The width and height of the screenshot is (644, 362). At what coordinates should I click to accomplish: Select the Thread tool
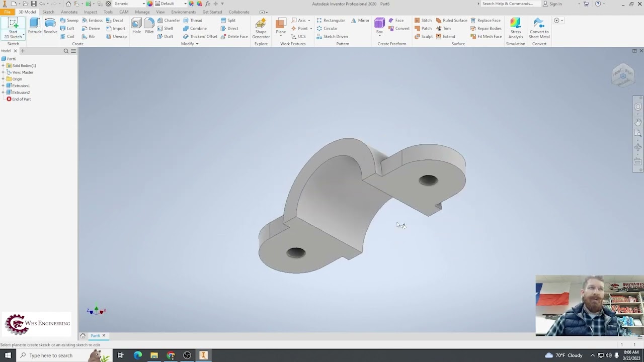coord(192,20)
